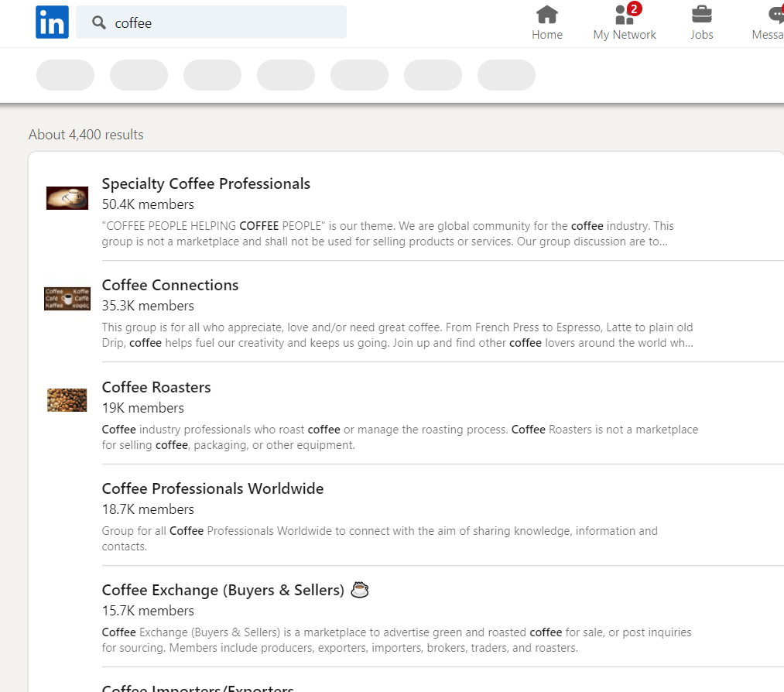Open Coffee Connections group link
This screenshot has height=692, width=784.
170,285
